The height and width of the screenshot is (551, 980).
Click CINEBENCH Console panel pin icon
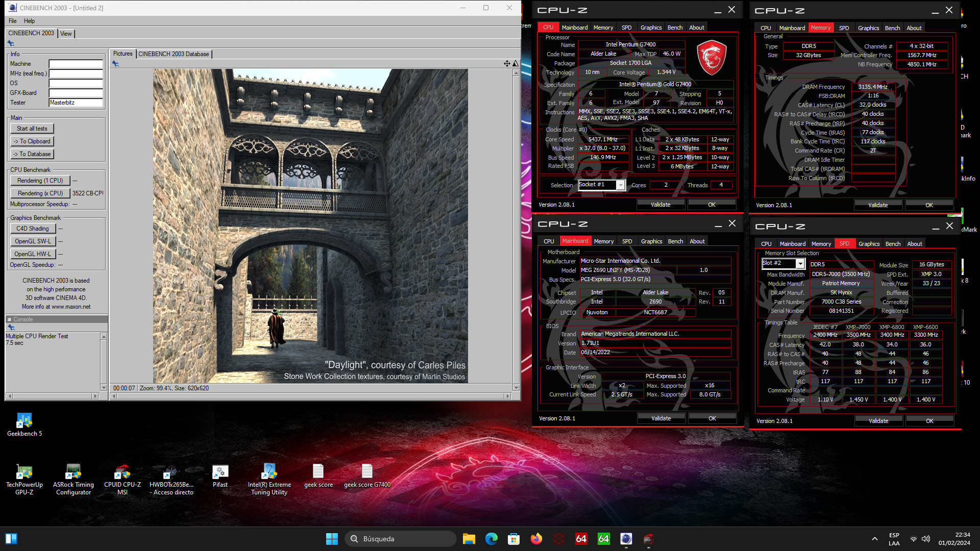pos(11,327)
